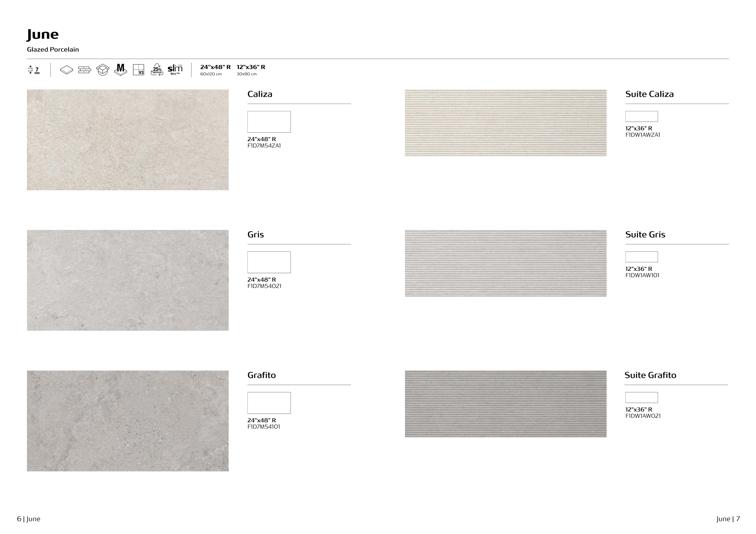Click the 25% recycled icon

click(x=157, y=70)
